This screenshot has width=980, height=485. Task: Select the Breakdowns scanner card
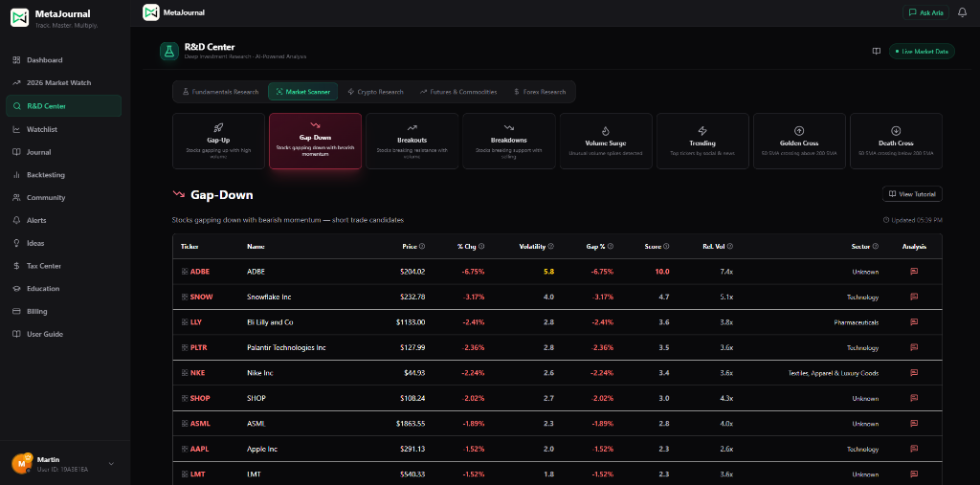[509, 142]
